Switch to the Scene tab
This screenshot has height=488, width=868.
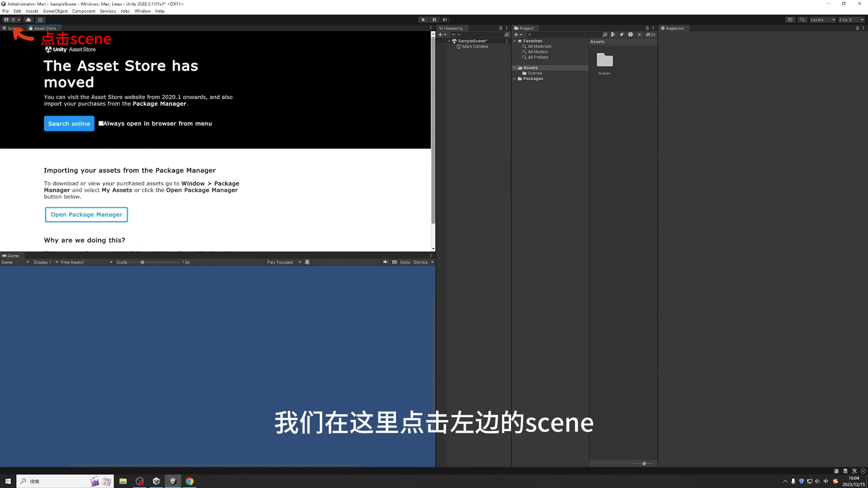pos(11,28)
